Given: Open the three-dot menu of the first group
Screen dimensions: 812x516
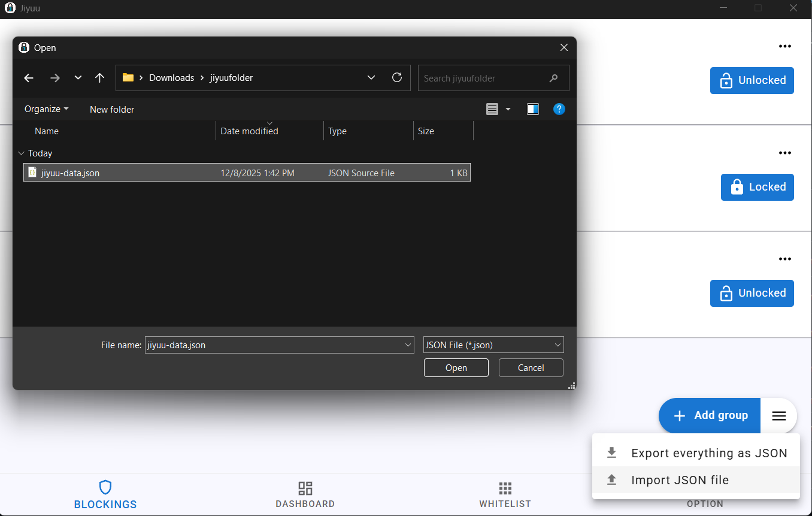Looking at the screenshot, I should pyautogui.click(x=784, y=47).
